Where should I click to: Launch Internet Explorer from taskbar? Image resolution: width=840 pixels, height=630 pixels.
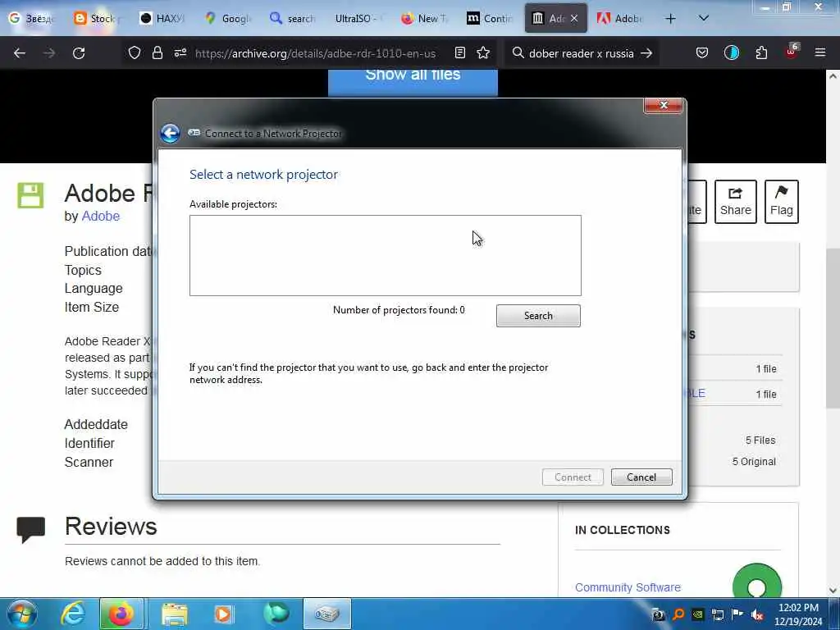(x=73, y=614)
